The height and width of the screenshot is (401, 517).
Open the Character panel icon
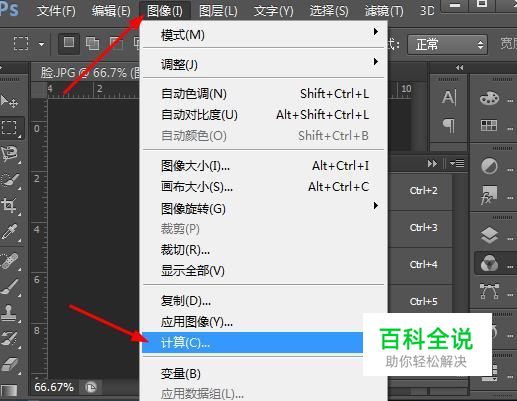click(449, 97)
